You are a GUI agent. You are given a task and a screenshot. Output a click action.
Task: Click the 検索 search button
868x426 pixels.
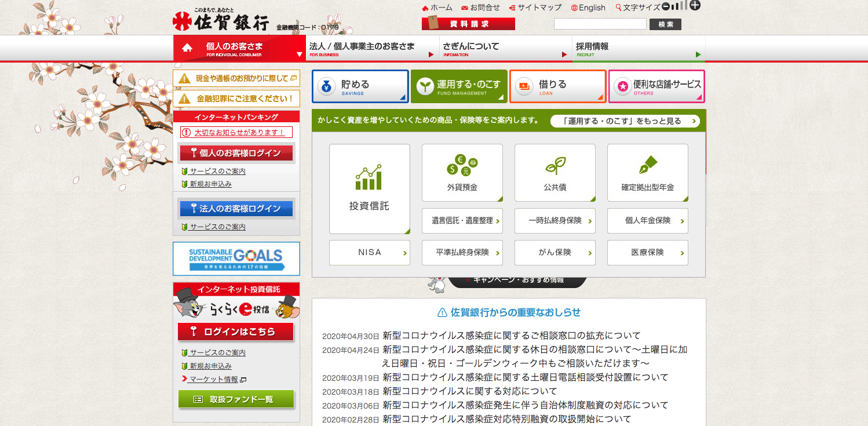tap(666, 24)
